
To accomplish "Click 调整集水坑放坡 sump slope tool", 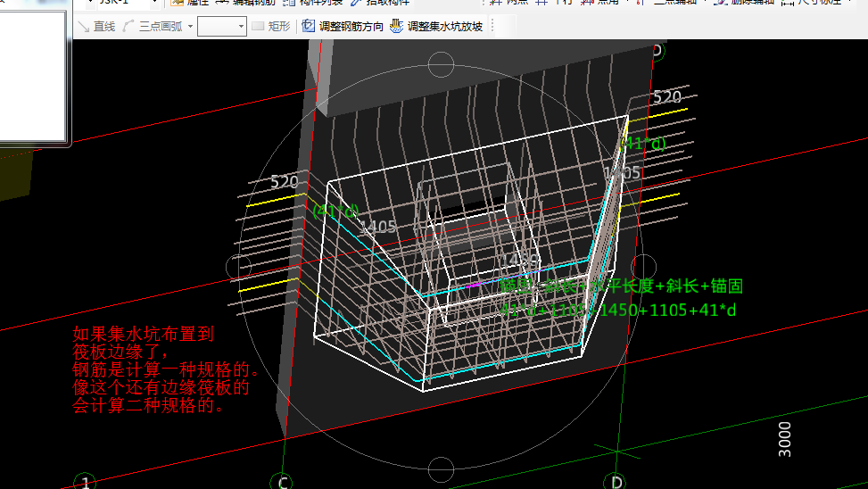I will [436, 26].
